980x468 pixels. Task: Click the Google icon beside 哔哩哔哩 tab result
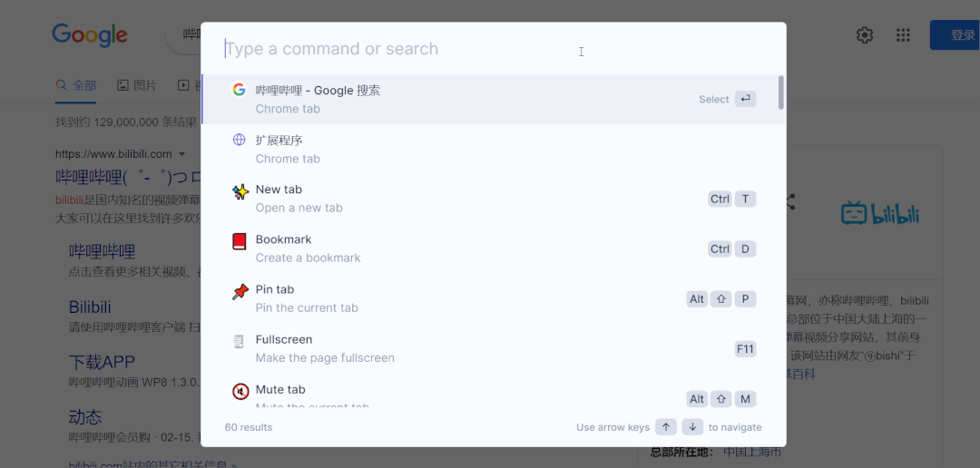coord(239,90)
